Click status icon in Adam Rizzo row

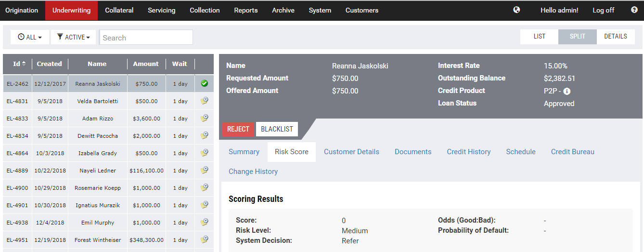[x=204, y=119]
